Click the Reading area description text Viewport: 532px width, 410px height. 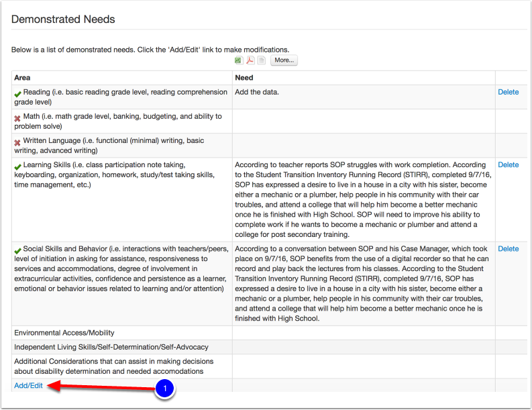(121, 97)
